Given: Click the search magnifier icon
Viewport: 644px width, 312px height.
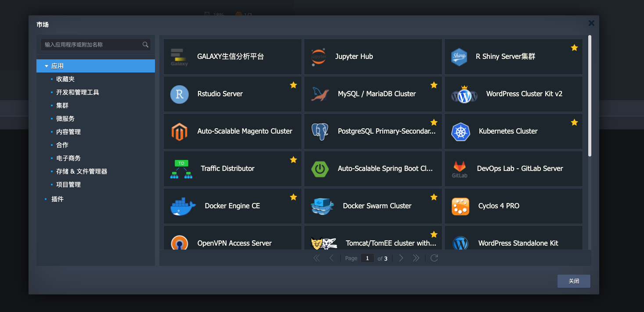Looking at the screenshot, I should [x=145, y=45].
